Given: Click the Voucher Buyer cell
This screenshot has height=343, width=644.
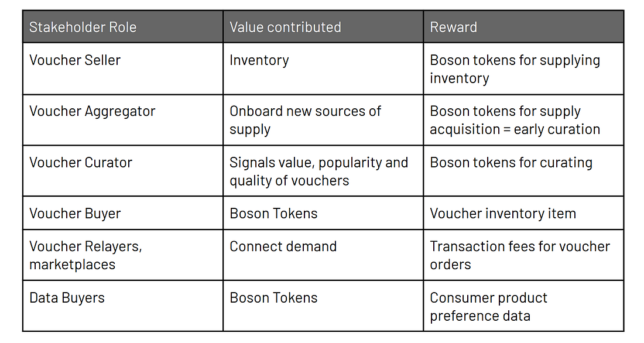Looking at the screenshot, I should point(123,213).
